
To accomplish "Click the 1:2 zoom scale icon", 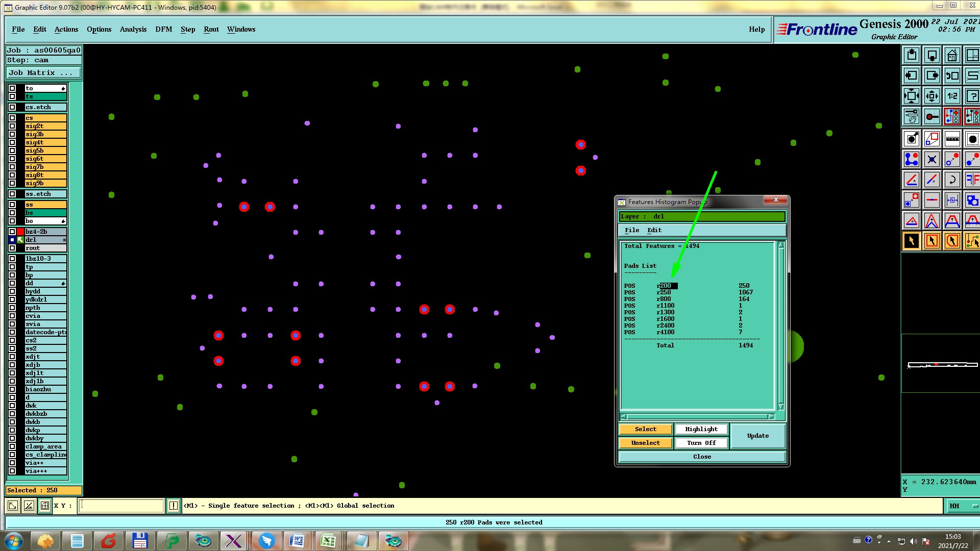I will point(952,96).
